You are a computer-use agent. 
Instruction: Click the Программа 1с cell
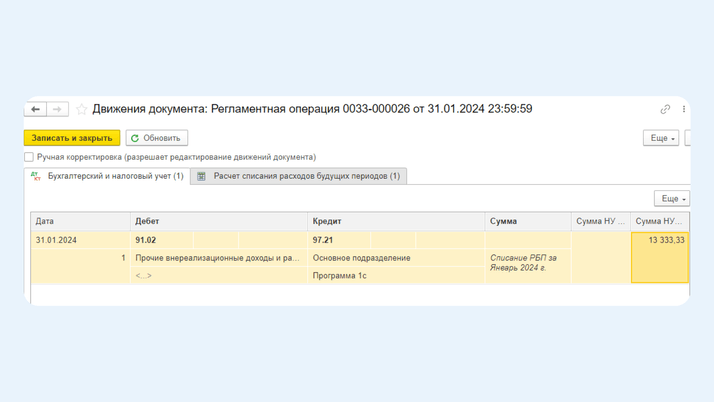396,275
